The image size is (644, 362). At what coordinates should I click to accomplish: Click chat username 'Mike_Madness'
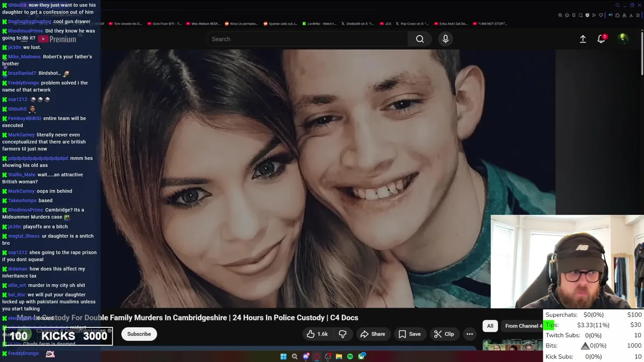pos(24,57)
